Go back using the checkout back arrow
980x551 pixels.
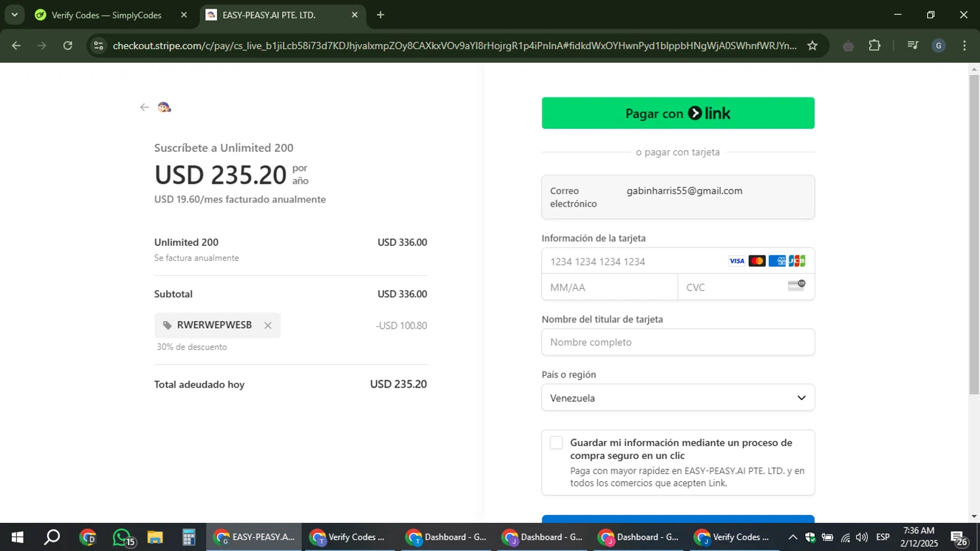tap(144, 107)
